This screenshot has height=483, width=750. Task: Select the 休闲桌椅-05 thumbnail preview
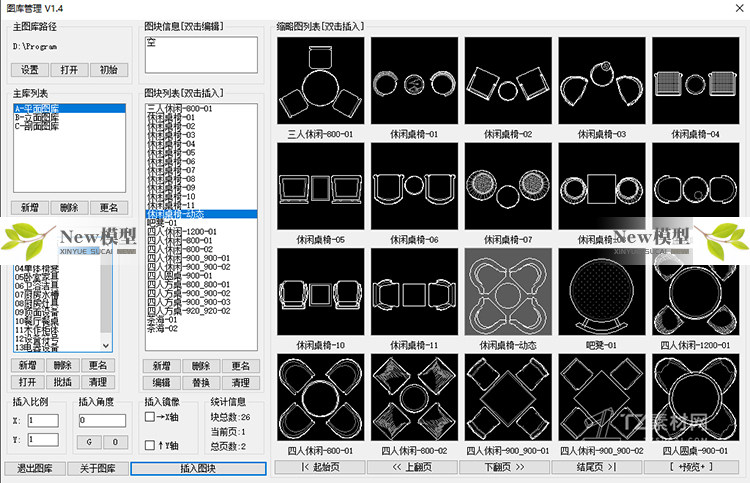tap(320, 186)
